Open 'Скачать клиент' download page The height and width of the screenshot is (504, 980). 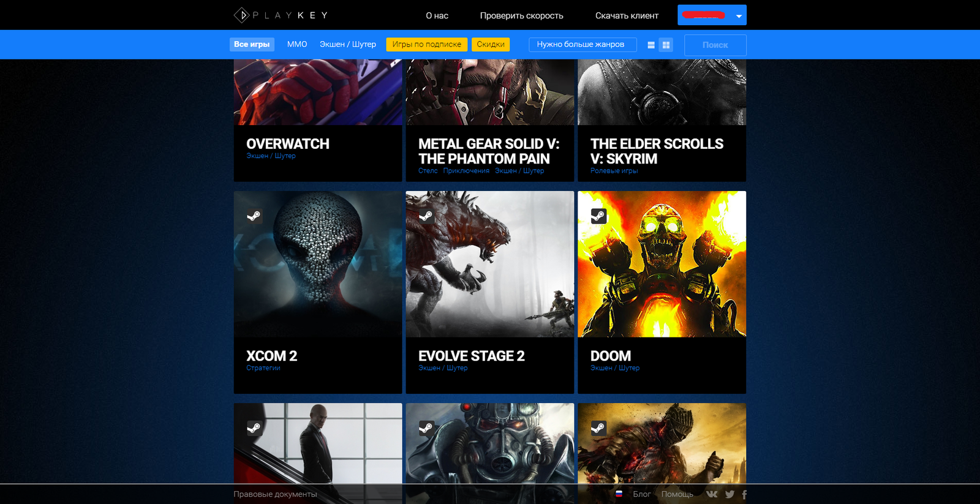click(627, 16)
